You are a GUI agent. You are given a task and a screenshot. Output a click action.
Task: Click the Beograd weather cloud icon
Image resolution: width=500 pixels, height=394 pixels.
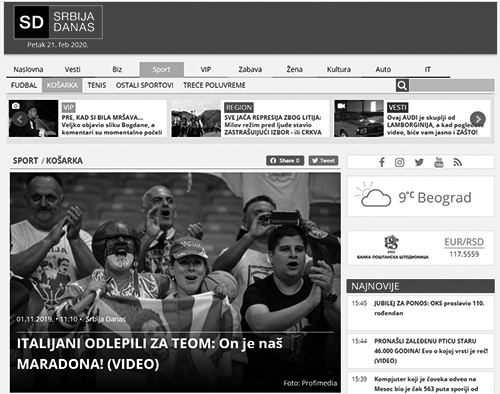coord(373,195)
